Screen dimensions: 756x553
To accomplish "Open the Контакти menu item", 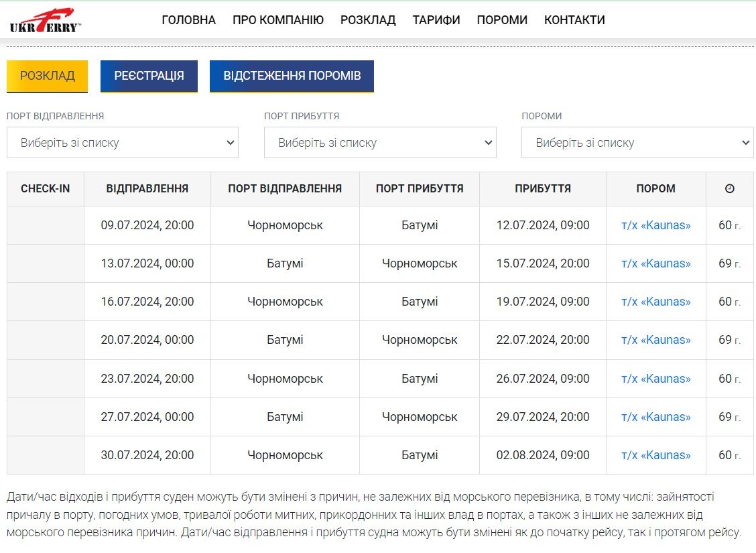I will pos(574,20).
